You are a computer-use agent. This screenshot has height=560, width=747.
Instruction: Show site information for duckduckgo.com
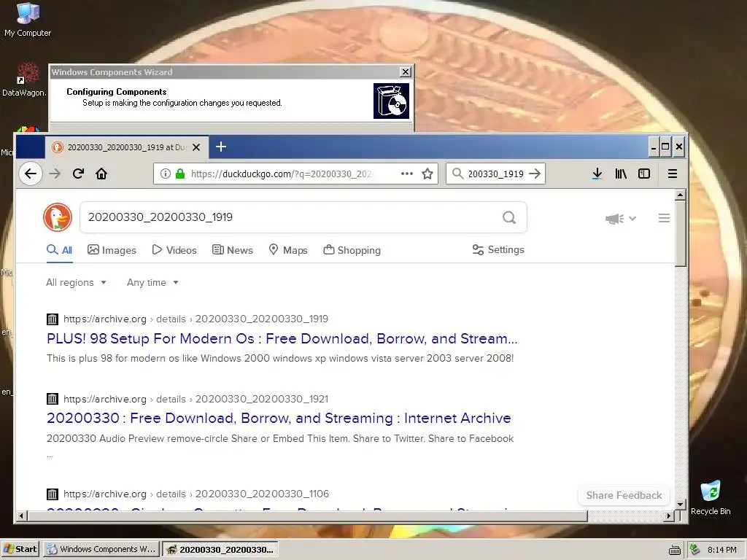tap(166, 174)
